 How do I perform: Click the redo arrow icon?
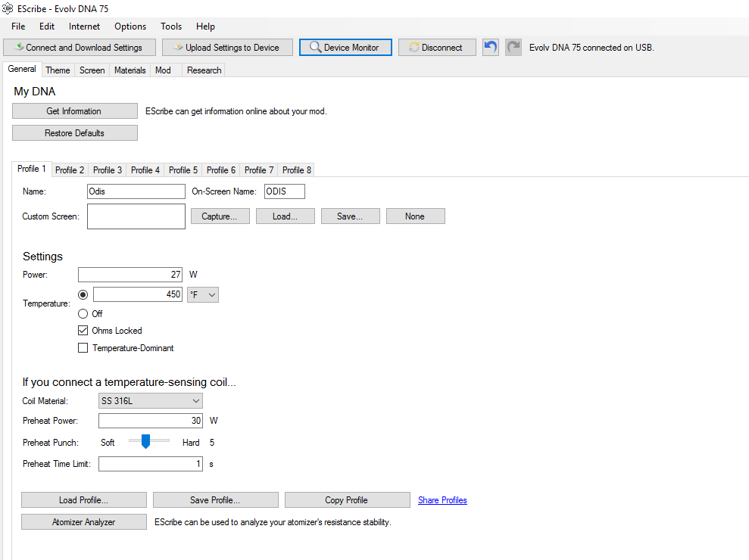point(513,47)
